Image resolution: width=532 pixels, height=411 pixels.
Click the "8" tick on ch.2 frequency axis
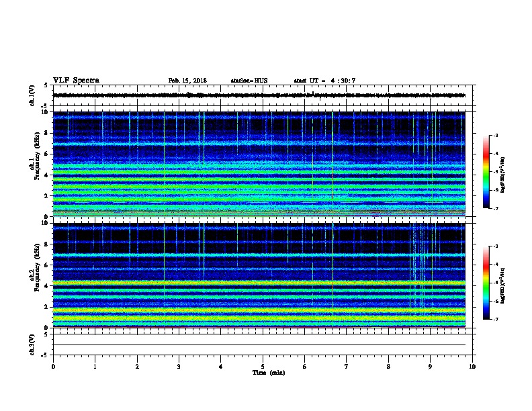(x=47, y=244)
